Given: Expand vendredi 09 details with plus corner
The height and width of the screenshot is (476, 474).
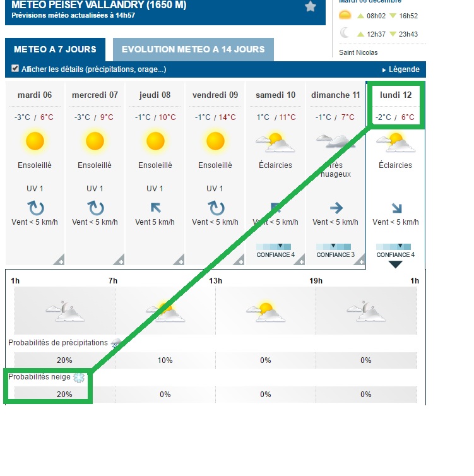Looking at the screenshot, I should pyautogui.click(x=240, y=260).
